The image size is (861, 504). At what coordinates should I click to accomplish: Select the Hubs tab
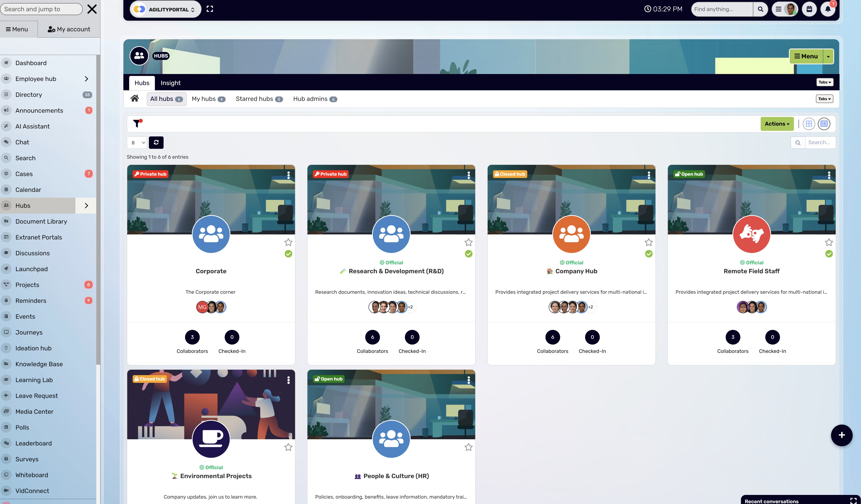(142, 83)
